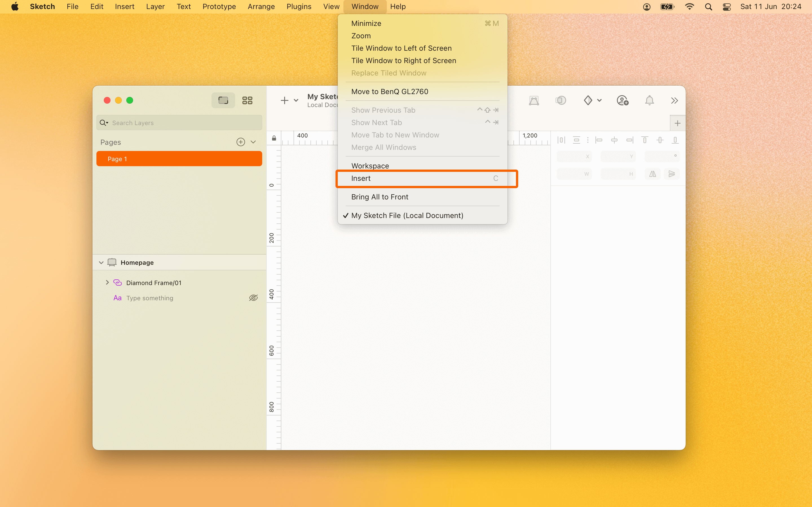Select the artboard tool icon in the toolbar
This screenshot has height=507, width=812.
(x=534, y=100)
